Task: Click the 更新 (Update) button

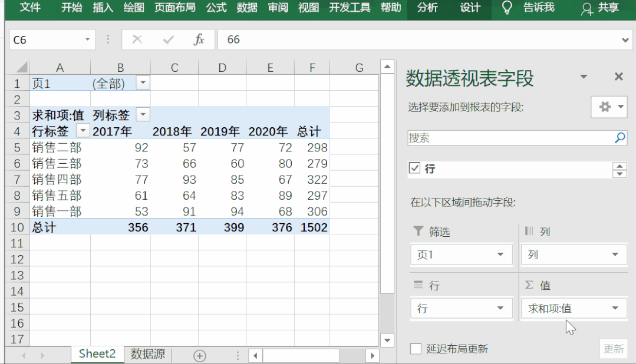Action: [x=615, y=349]
